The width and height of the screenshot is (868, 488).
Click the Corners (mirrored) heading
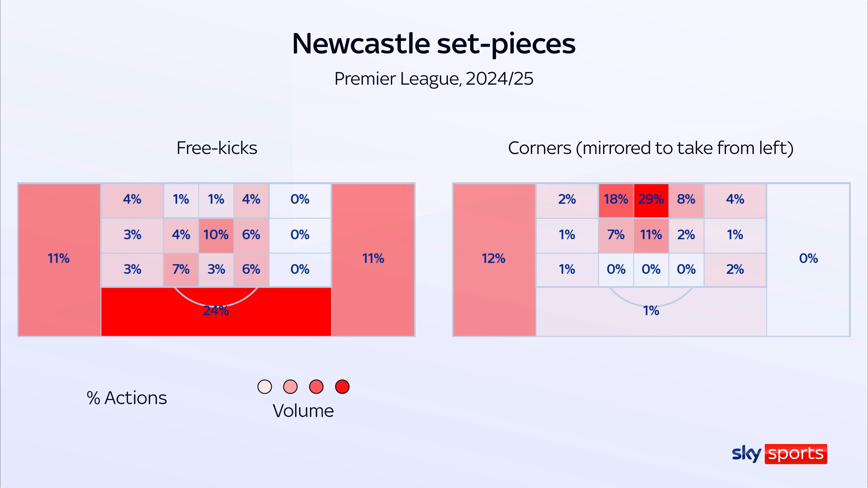(x=651, y=148)
